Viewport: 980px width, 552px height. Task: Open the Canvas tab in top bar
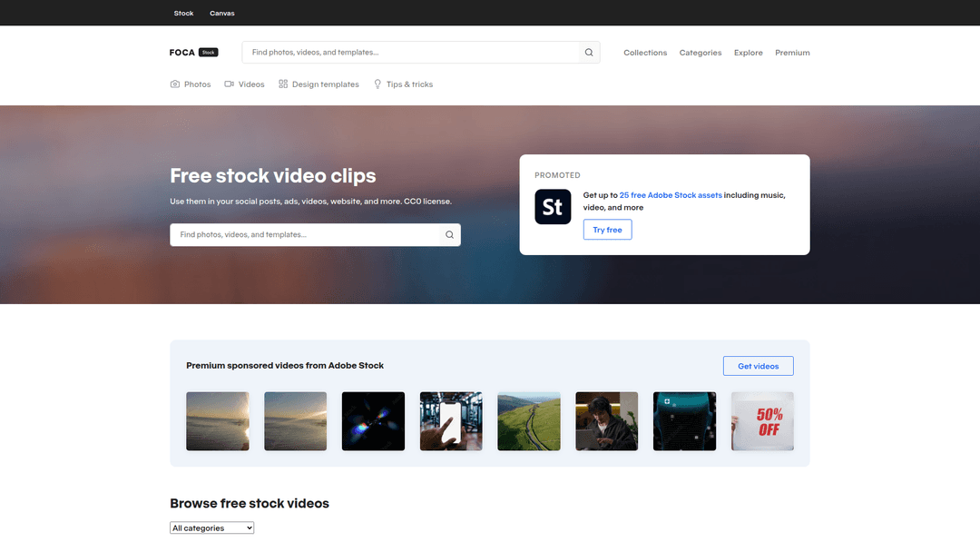(221, 14)
